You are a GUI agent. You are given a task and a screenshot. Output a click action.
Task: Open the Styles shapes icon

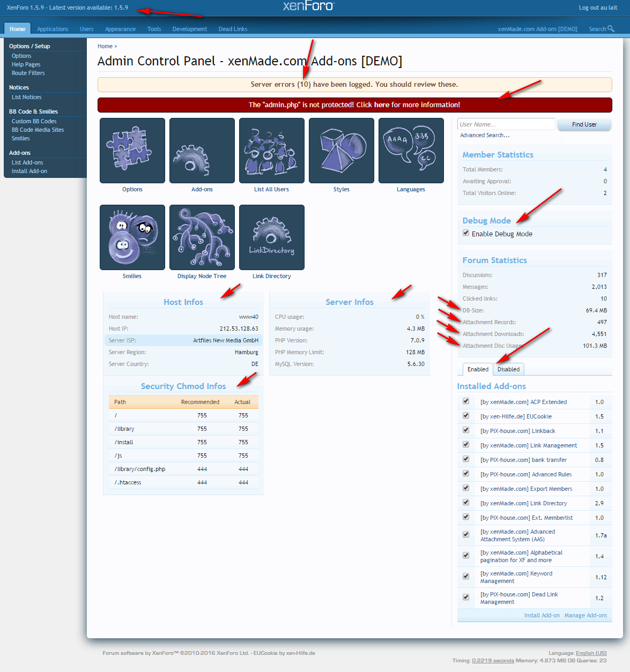coord(342,151)
